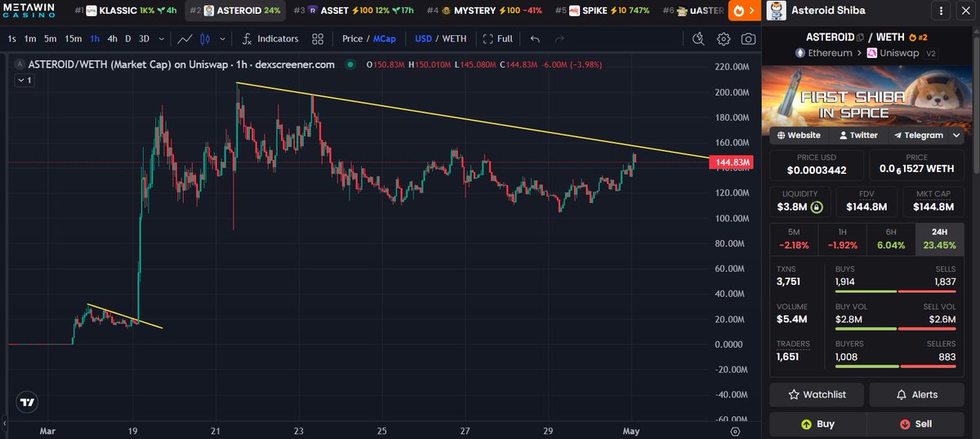The image size is (980, 439).
Task: Open the MetaWin Casino logo link
Action: point(30,11)
